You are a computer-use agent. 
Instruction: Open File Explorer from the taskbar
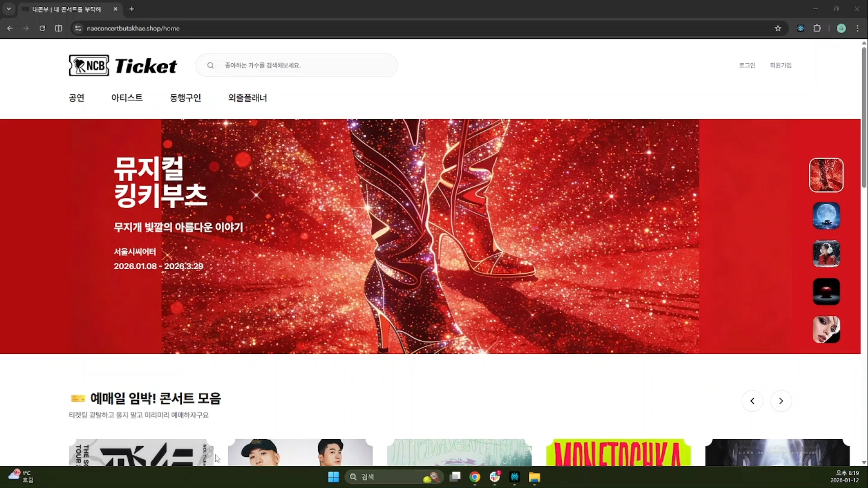534,477
